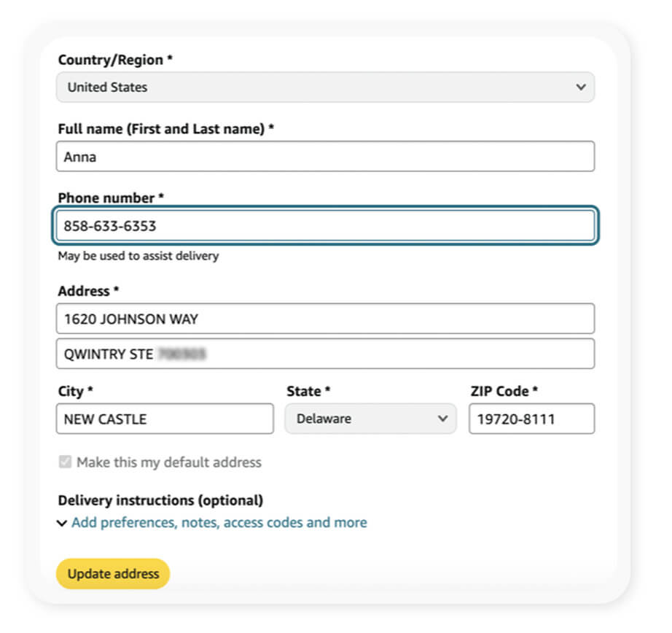Expand the delivery instructions chevron icon

[x=63, y=523]
